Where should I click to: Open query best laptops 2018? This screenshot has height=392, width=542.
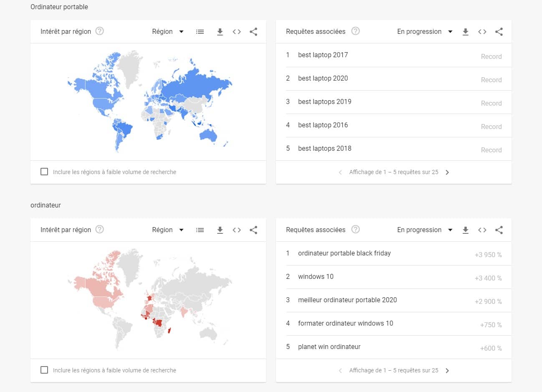[x=324, y=149]
